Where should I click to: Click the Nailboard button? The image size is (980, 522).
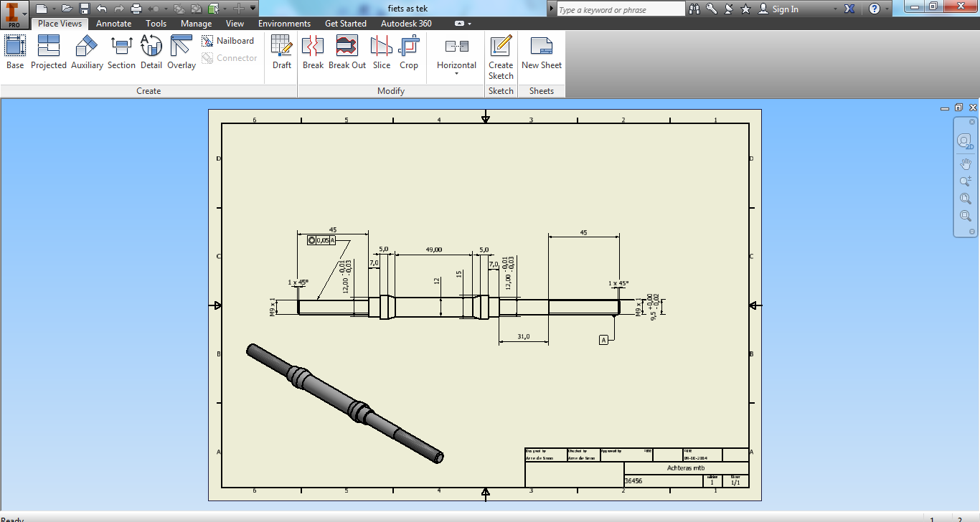228,41
